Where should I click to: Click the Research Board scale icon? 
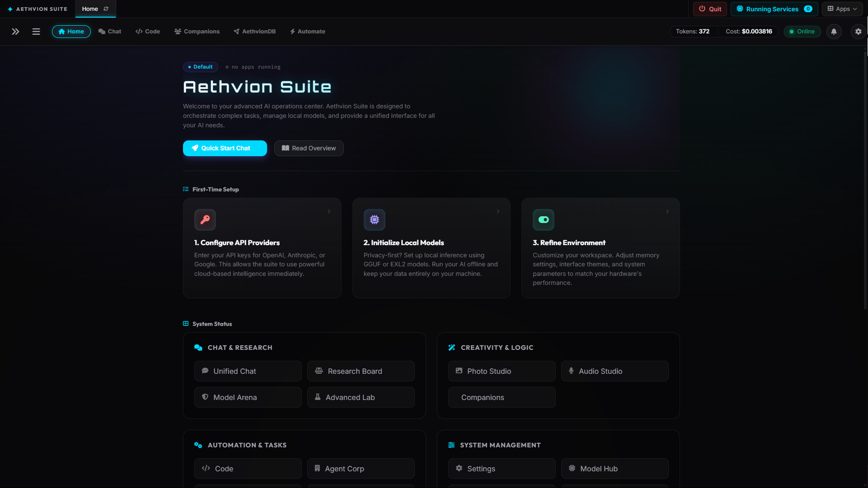(x=319, y=371)
